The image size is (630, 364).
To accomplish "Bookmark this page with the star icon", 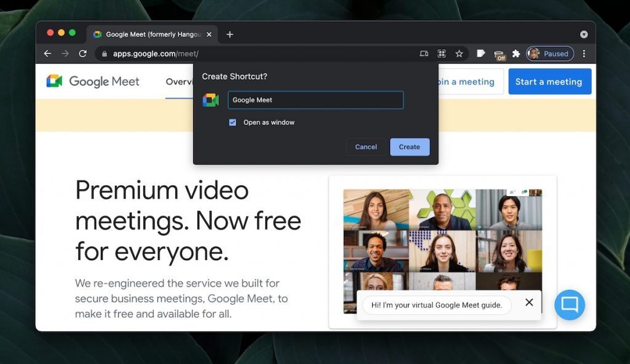I will 460,53.
